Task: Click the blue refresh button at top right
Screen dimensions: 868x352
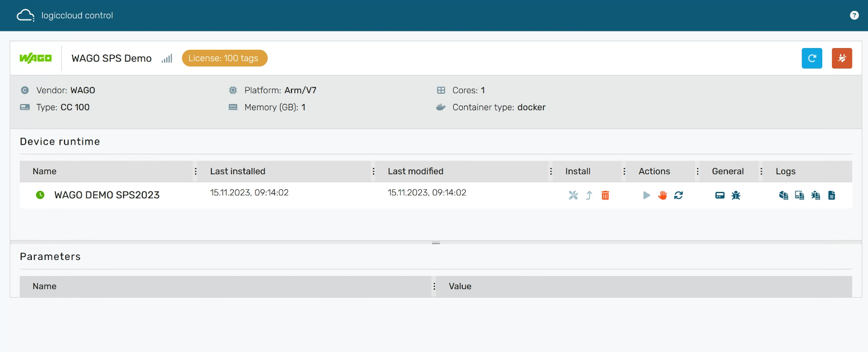Action: 811,58
